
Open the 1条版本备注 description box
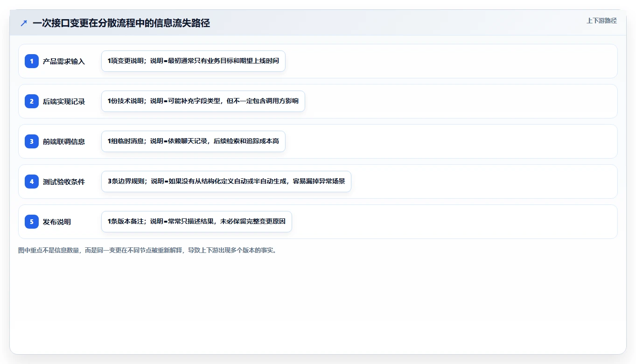(196, 222)
